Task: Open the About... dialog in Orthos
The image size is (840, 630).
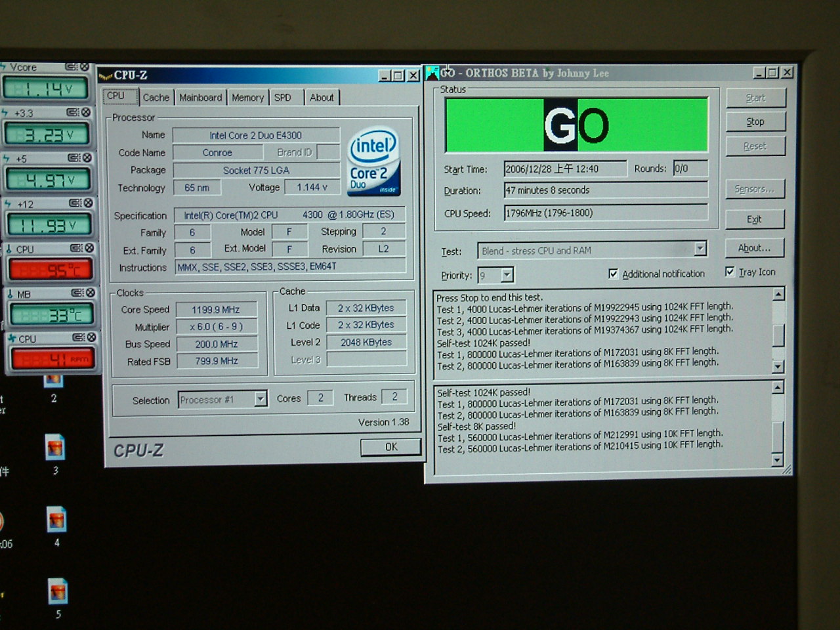Action: point(755,248)
